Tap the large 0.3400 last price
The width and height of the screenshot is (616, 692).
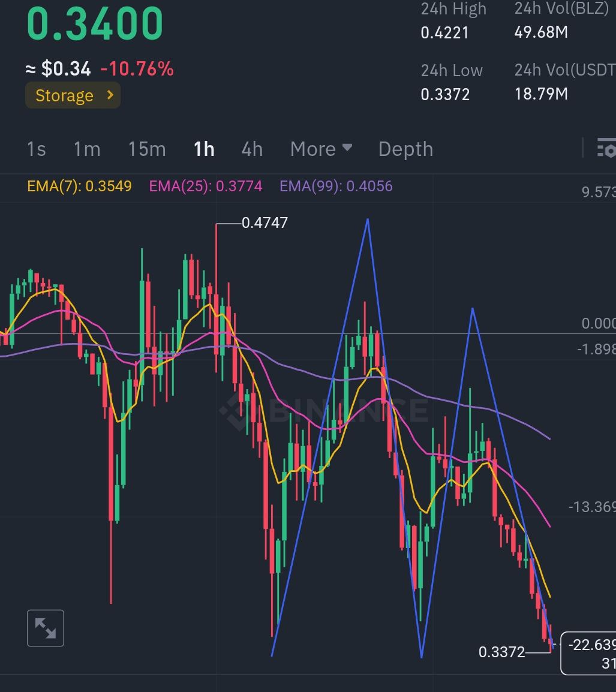coord(95,24)
